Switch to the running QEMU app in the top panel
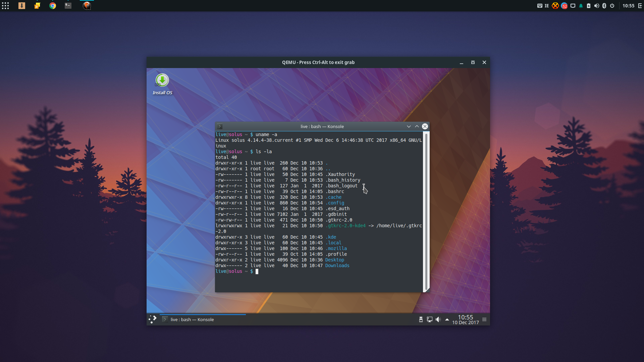This screenshot has height=362, width=644. point(87,6)
